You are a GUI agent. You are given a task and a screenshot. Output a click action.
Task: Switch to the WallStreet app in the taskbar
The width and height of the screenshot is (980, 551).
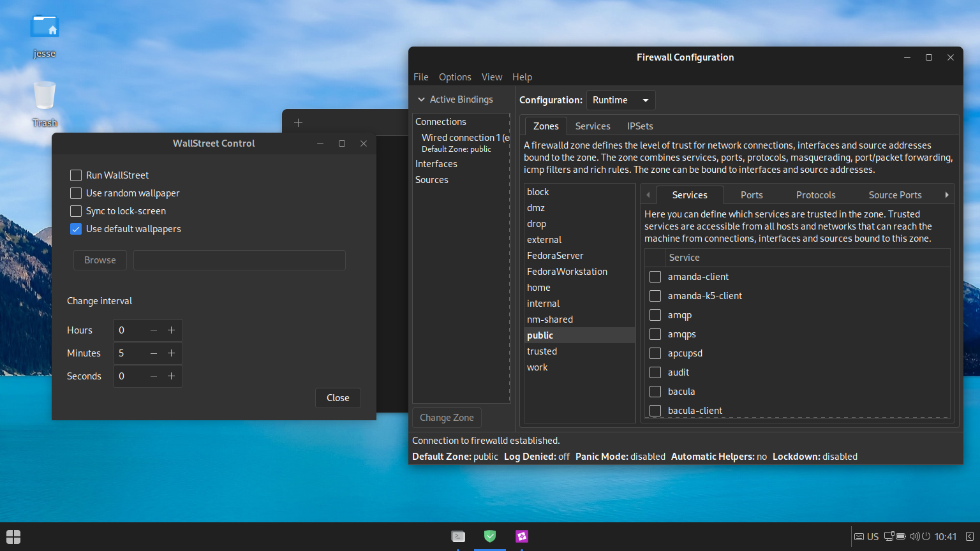pos(522,536)
